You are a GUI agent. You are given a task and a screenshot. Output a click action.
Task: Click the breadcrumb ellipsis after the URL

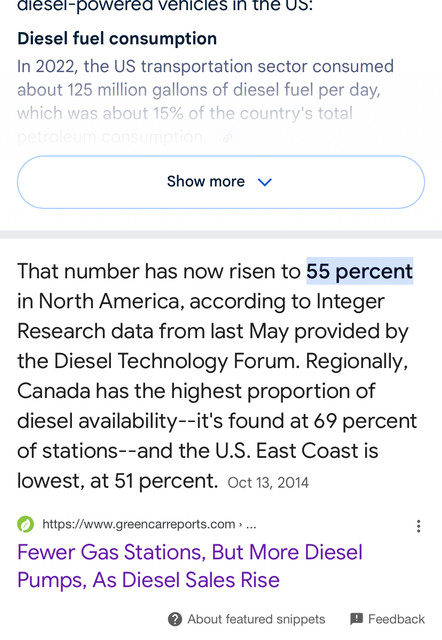point(251,524)
